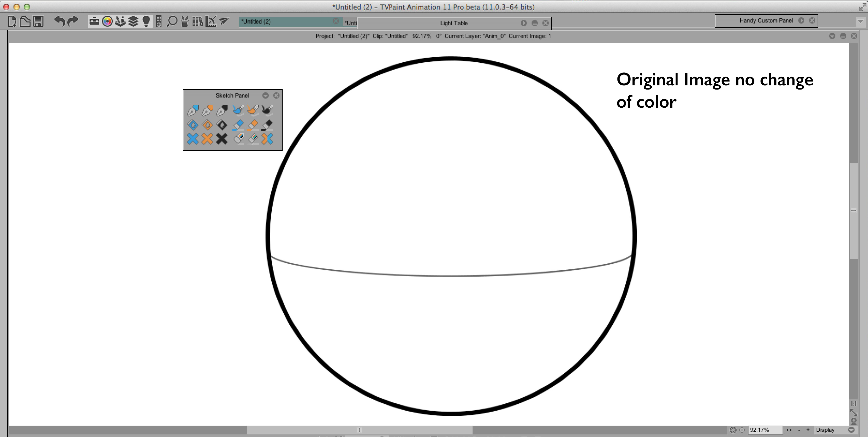Zoom out with the minus button
This screenshot has height=437, width=868.
(x=799, y=430)
